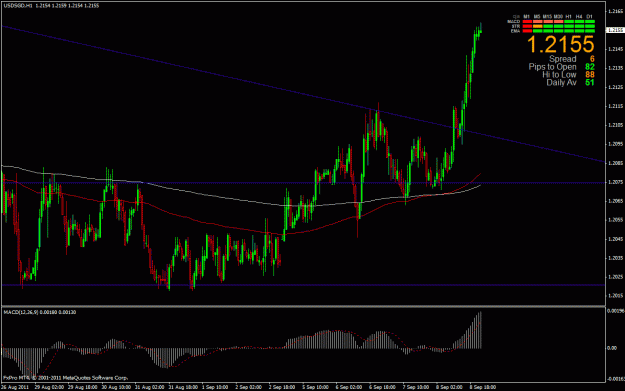Click the H1 timeframe column header
This screenshot has width=625, height=391.
tap(568, 17)
